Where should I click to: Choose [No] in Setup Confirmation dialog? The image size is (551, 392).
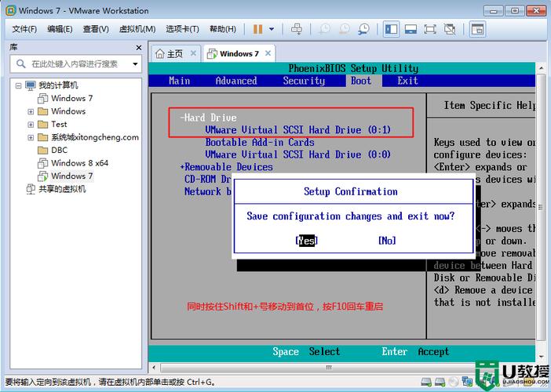(x=387, y=241)
